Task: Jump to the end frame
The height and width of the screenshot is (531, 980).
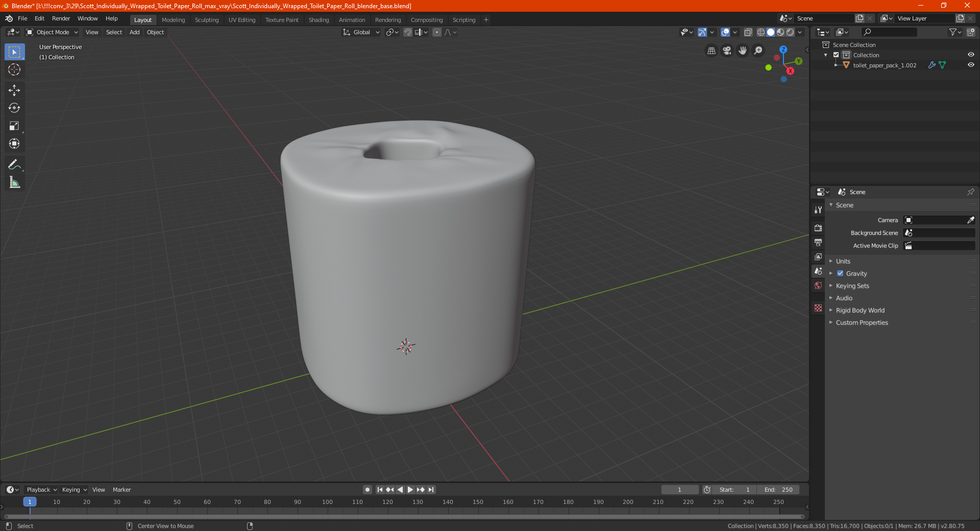Action: [431, 490]
